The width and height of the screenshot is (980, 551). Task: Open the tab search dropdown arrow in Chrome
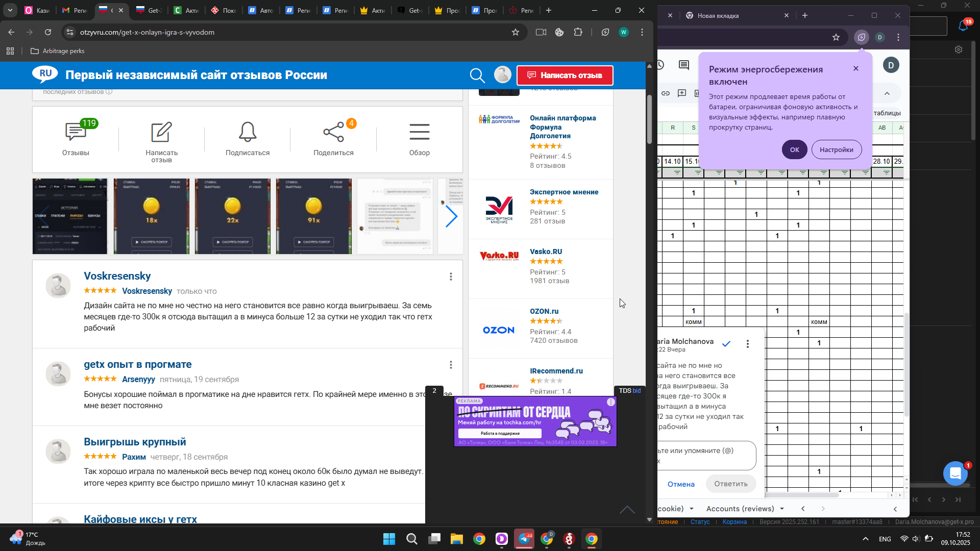tap(10, 10)
